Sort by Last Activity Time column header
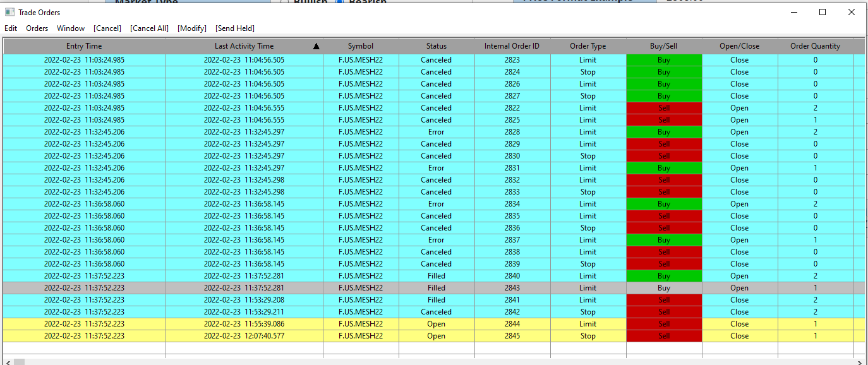 point(244,46)
